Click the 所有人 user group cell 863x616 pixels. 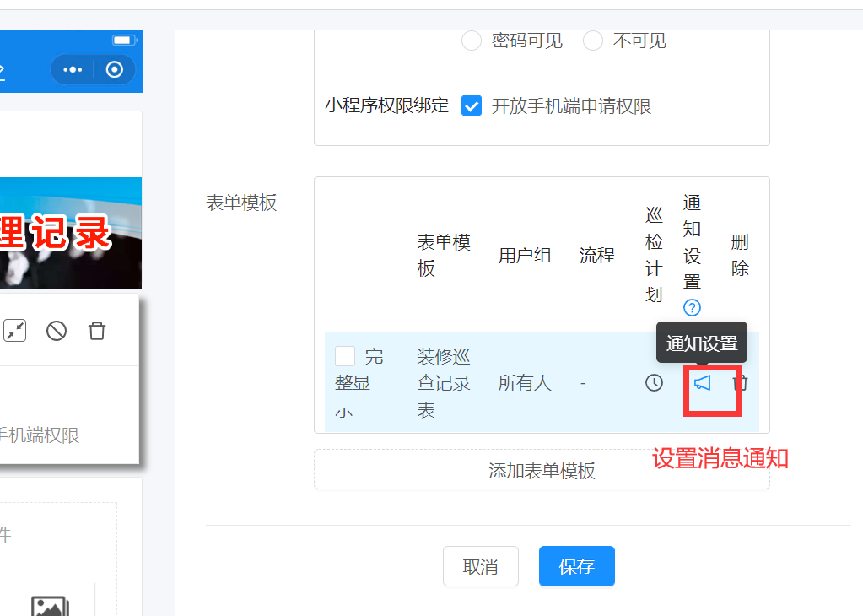click(524, 383)
